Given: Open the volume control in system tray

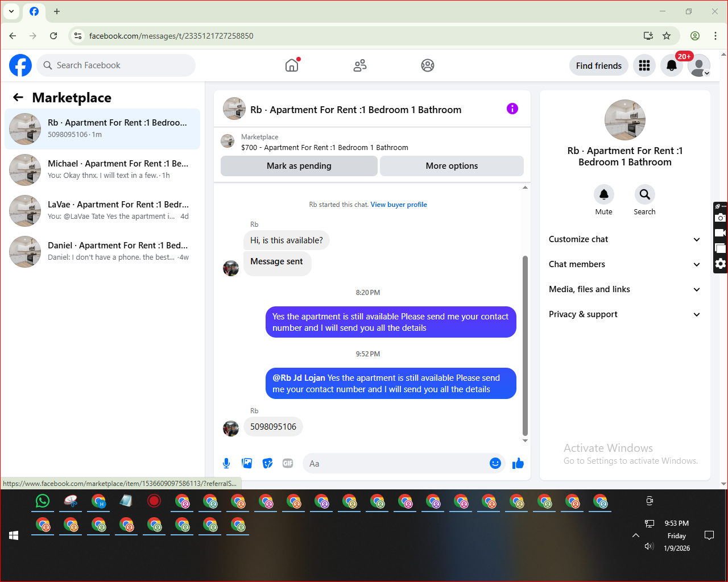Looking at the screenshot, I should 649,546.
